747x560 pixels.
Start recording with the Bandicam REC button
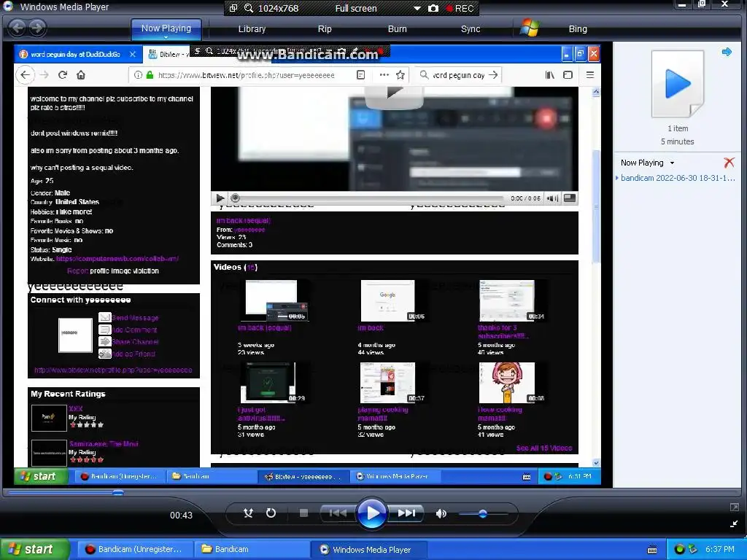[x=460, y=8]
